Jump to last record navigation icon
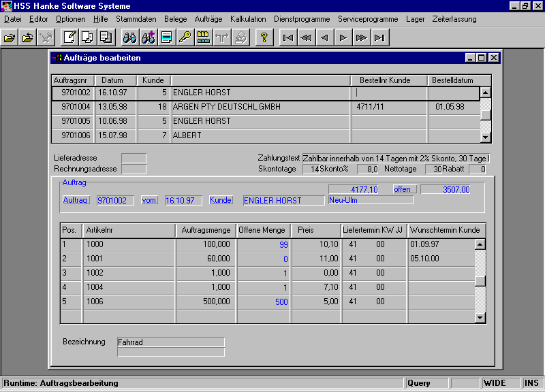The image size is (545, 392). click(x=380, y=37)
